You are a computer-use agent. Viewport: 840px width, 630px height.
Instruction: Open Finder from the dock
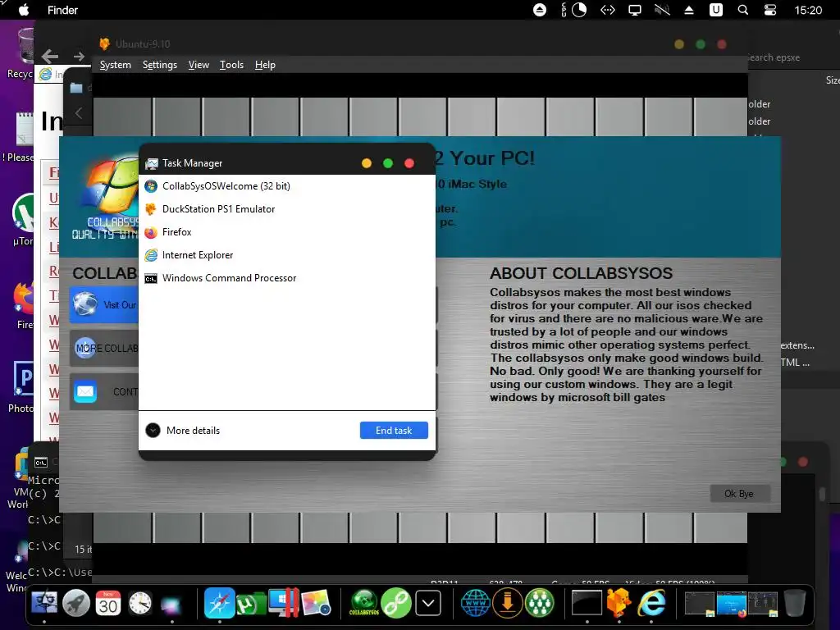click(44, 603)
